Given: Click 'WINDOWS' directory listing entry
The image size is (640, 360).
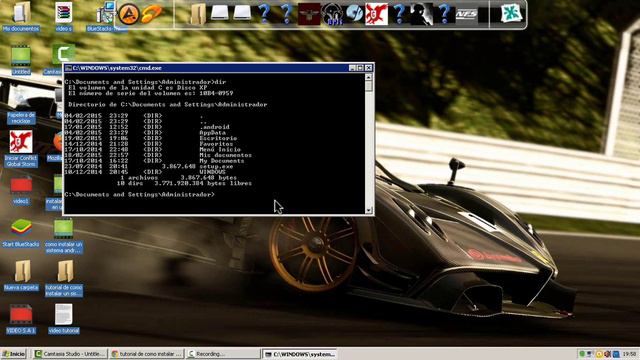Looking at the screenshot, I should click(213, 172).
